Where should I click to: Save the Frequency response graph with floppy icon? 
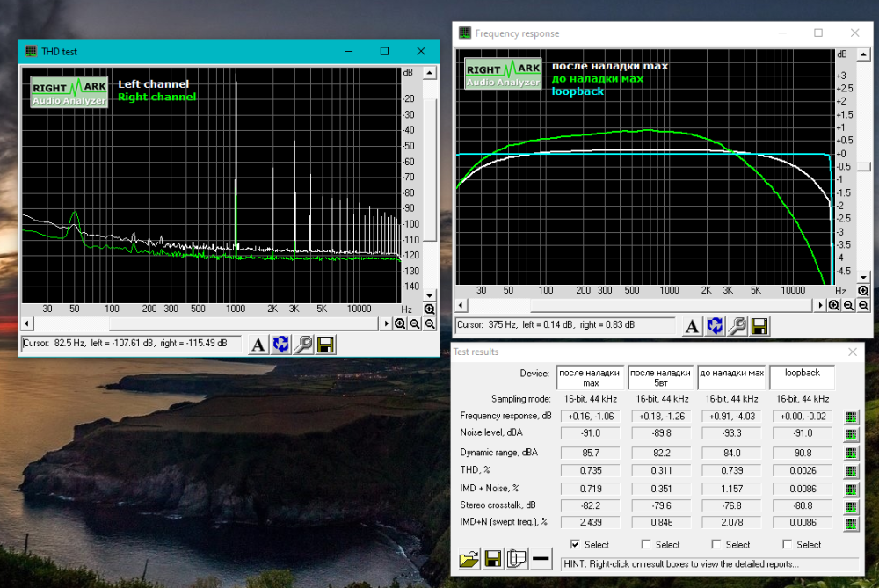tap(759, 326)
